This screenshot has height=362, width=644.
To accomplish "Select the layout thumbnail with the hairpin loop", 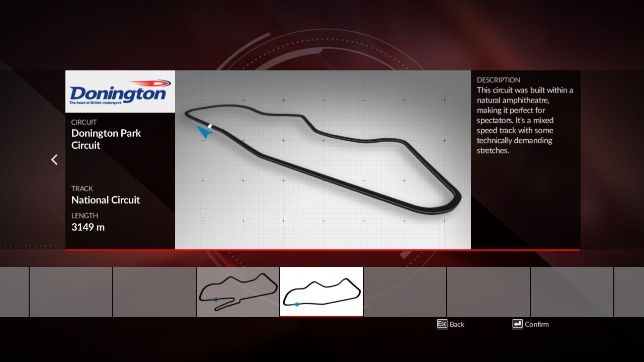I will pos(238,292).
